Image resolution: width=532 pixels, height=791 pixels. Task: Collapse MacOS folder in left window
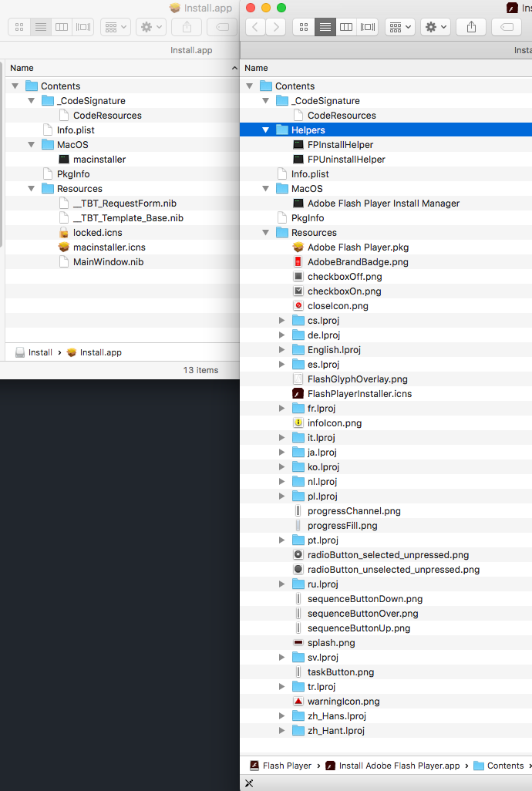pyautogui.click(x=32, y=145)
